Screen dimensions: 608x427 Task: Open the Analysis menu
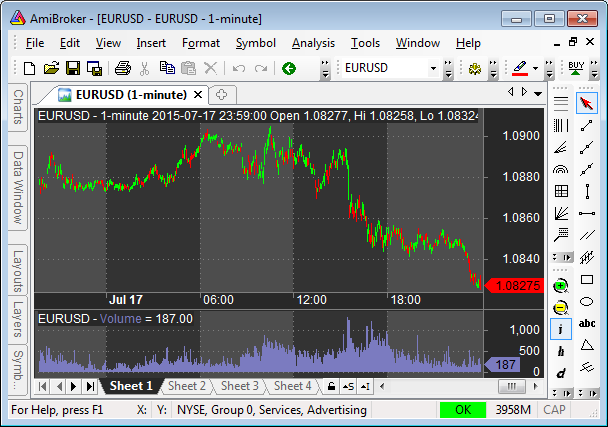click(313, 43)
